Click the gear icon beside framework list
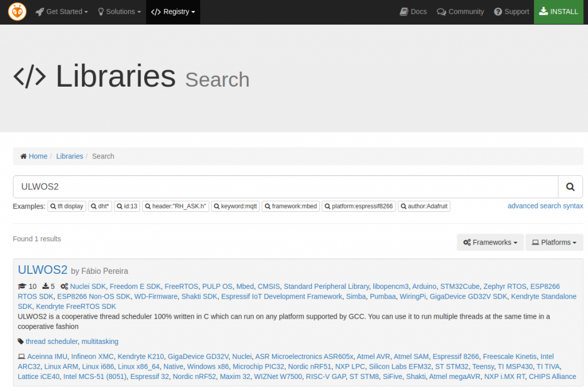The image size is (588, 391). point(64,287)
